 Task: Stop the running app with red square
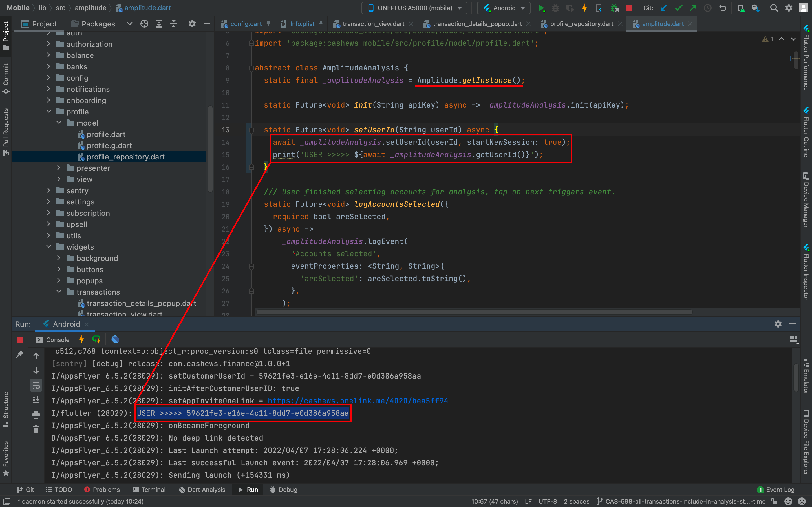click(629, 8)
